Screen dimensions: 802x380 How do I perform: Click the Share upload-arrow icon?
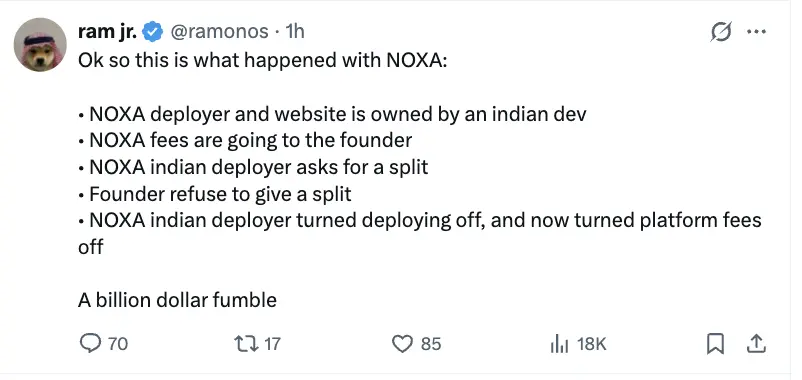coord(755,344)
